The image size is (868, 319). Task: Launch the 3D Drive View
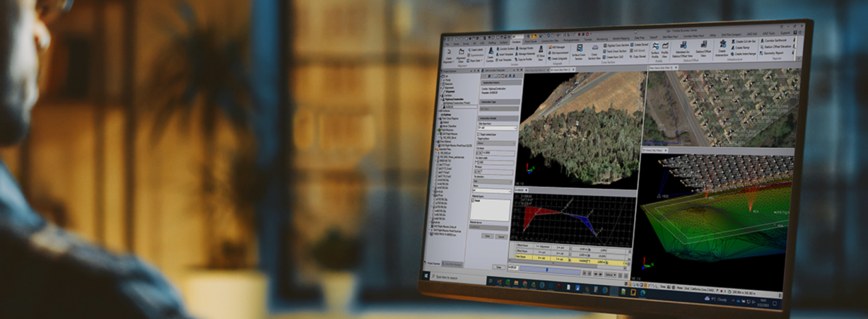click(x=541, y=53)
